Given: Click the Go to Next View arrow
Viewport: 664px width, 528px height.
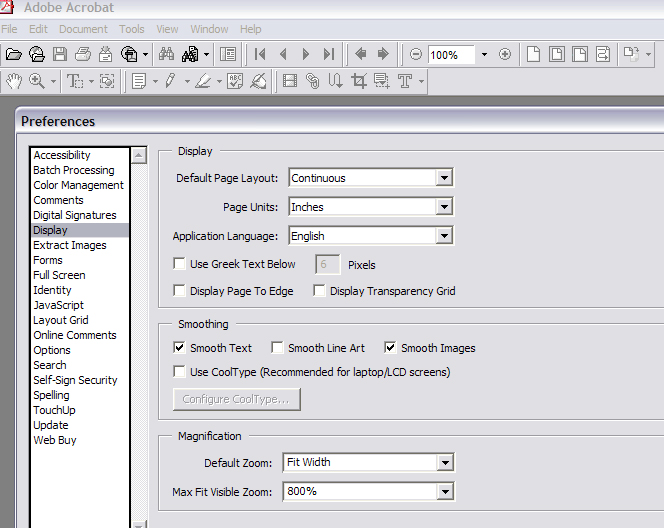Looking at the screenshot, I should (383, 54).
